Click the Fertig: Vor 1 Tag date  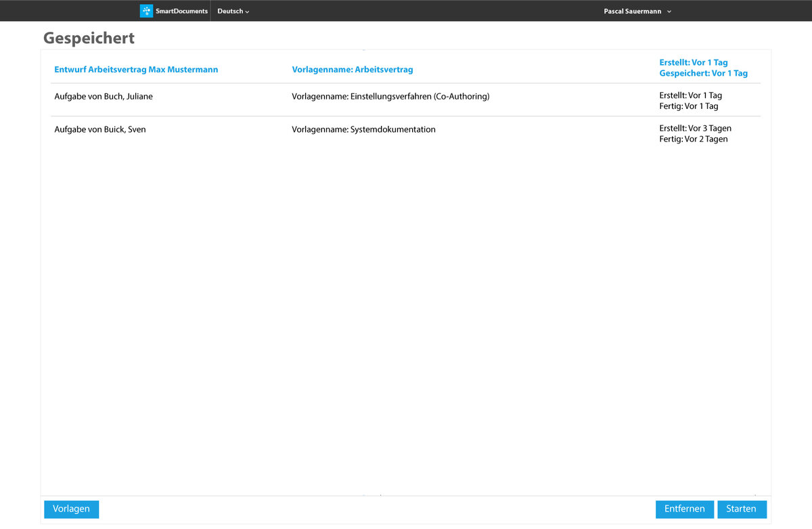[x=688, y=106]
